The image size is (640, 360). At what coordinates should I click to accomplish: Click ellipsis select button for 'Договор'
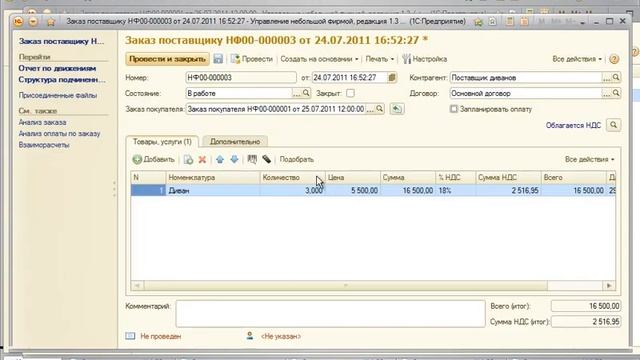coord(607,93)
